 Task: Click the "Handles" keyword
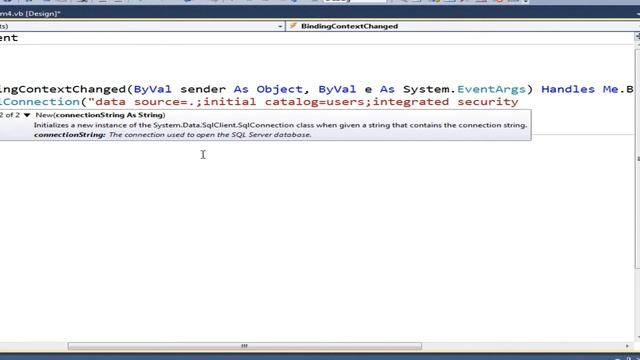coord(568,89)
